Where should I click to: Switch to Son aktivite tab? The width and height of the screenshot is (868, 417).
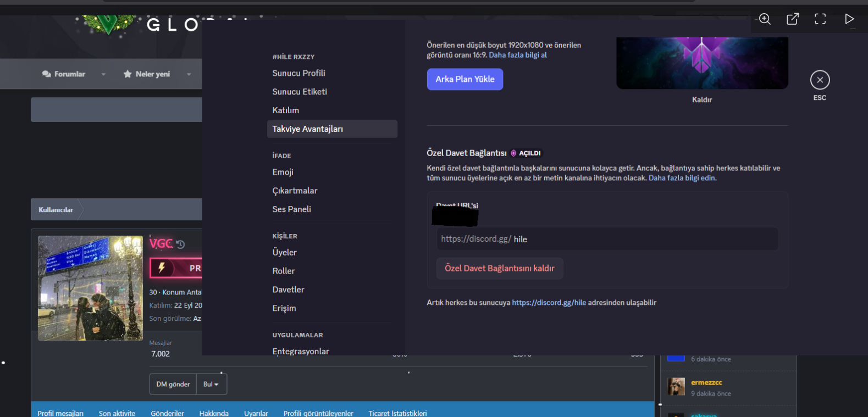point(117,413)
